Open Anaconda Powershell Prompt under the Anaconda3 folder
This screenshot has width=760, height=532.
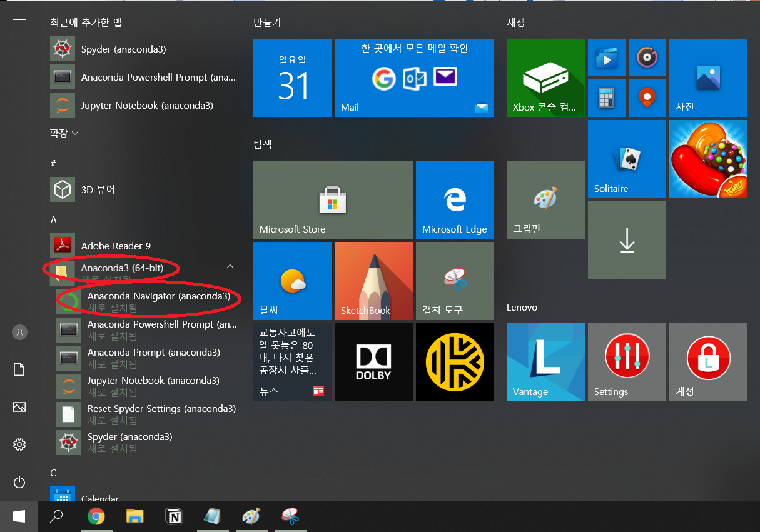147,329
